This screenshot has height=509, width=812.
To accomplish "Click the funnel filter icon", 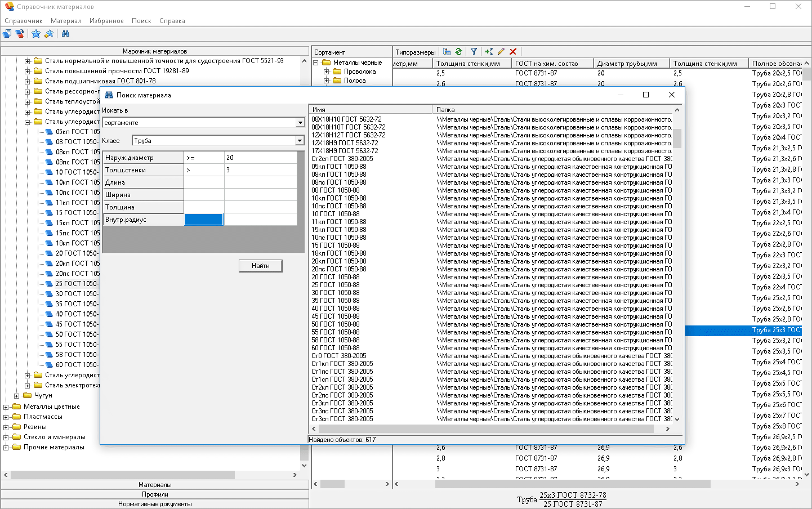I will pyautogui.click(x=474, y=52).
